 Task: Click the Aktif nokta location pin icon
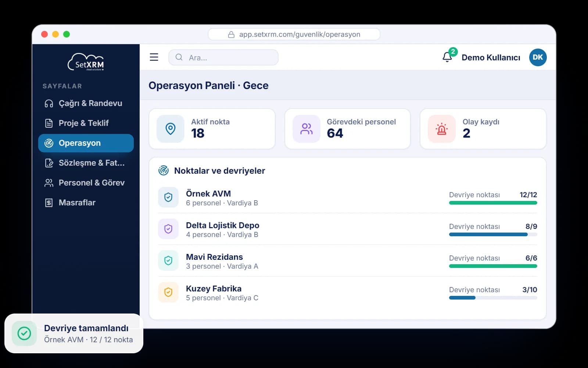(x=171, y=129)
